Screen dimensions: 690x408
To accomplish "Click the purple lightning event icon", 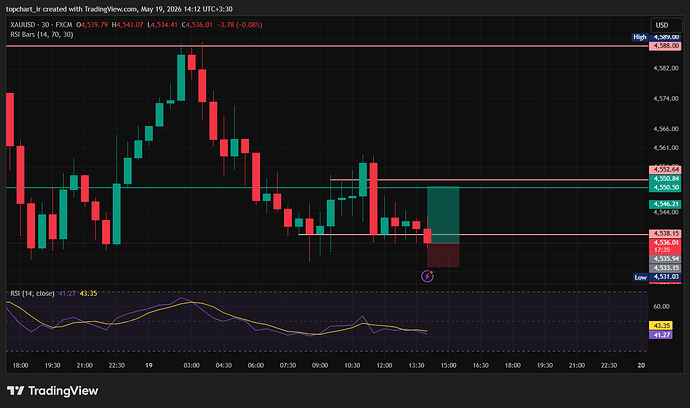I will (427, 276).
